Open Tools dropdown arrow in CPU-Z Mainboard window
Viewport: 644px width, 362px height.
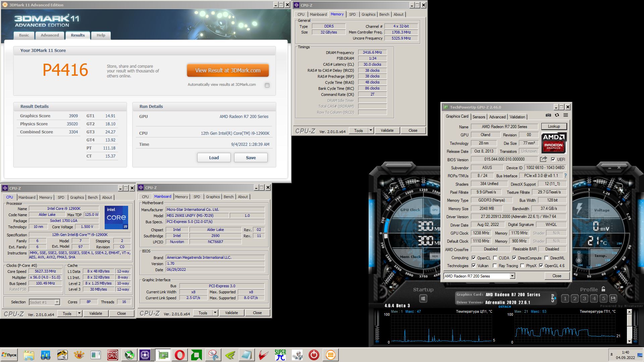click(x=215, y=313)
